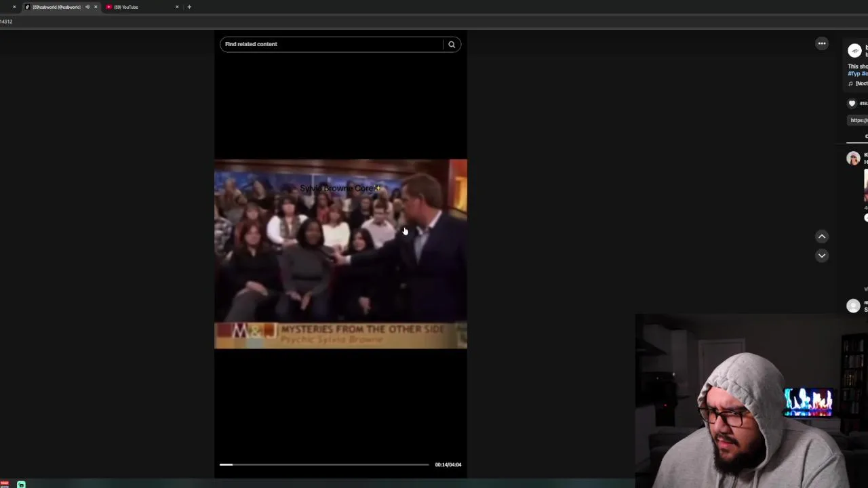868x488 pixels.
Task: Close the TikTok cabworld tab
Action: (96, 7)
